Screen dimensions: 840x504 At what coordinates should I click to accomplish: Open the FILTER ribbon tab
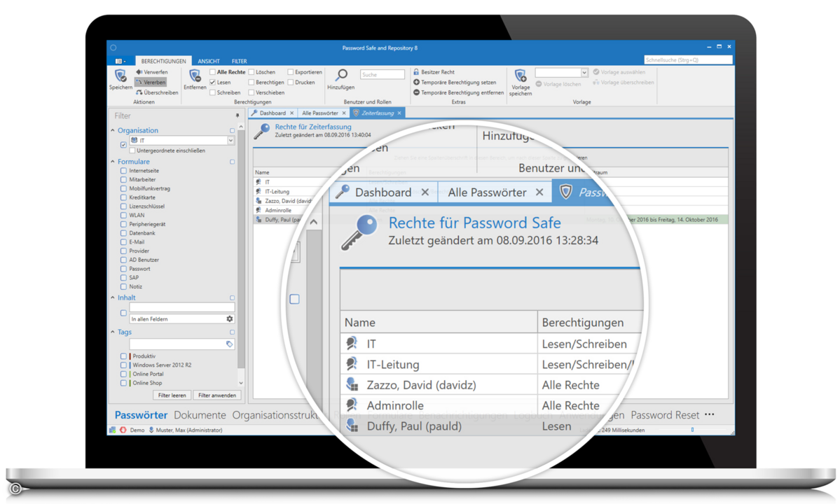pos(239,61)
